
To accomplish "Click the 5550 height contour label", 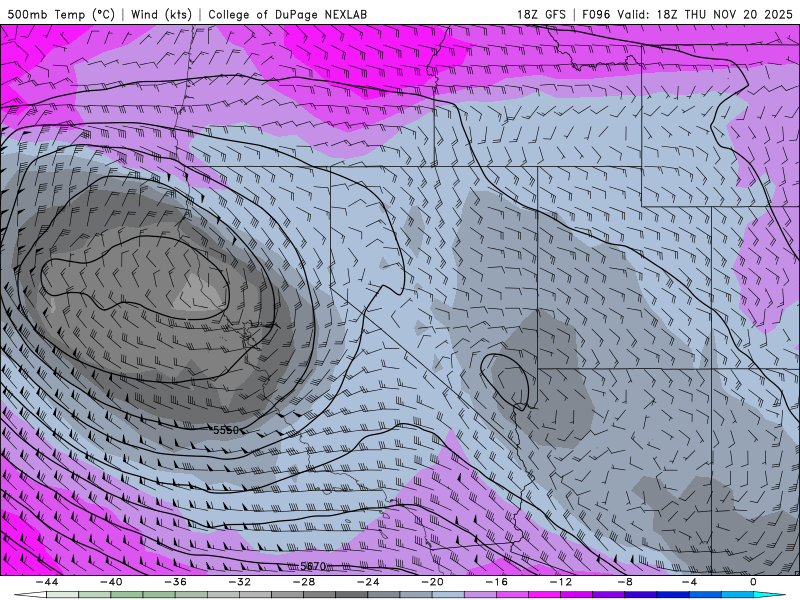I will pyautogui.click(x=226, y=430).
